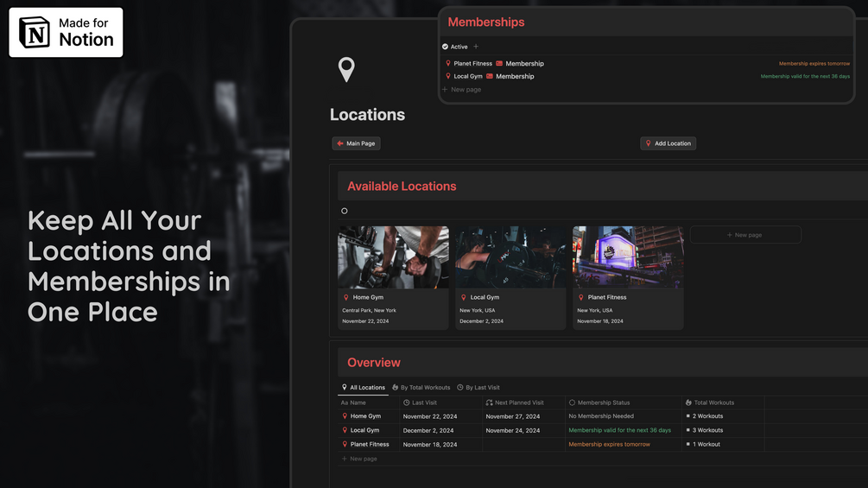This screenshot has height=488, width=868.
Task: Open the Home Gym card thumbnail
Action: point(394,257)
